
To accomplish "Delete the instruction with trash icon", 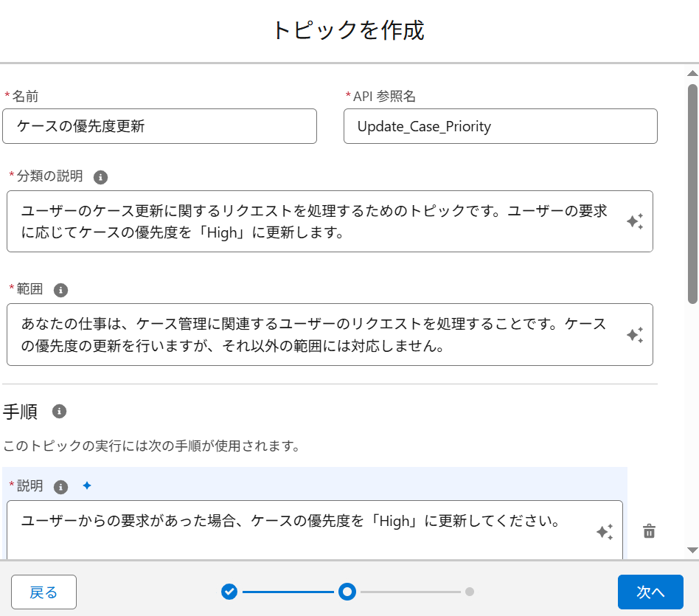I will pos(649,531).
